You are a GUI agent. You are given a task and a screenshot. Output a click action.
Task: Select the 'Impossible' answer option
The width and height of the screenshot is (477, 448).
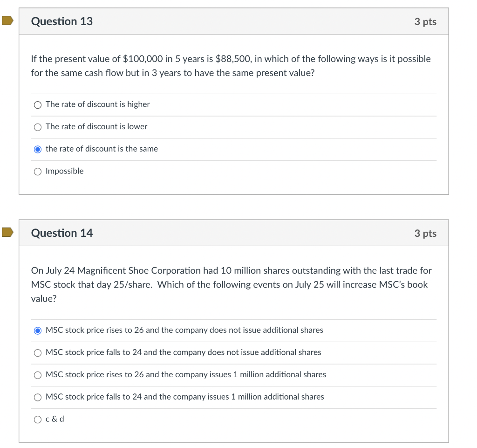37,171
